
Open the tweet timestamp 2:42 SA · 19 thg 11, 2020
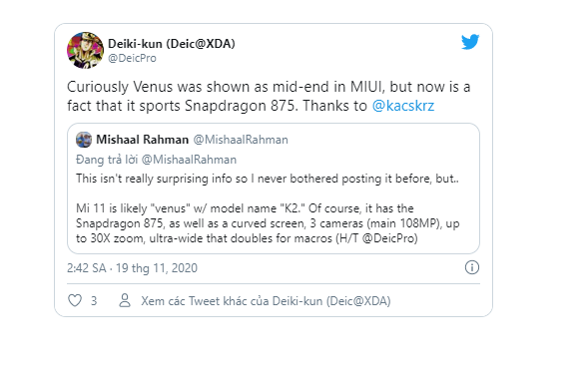pos(132,268)
